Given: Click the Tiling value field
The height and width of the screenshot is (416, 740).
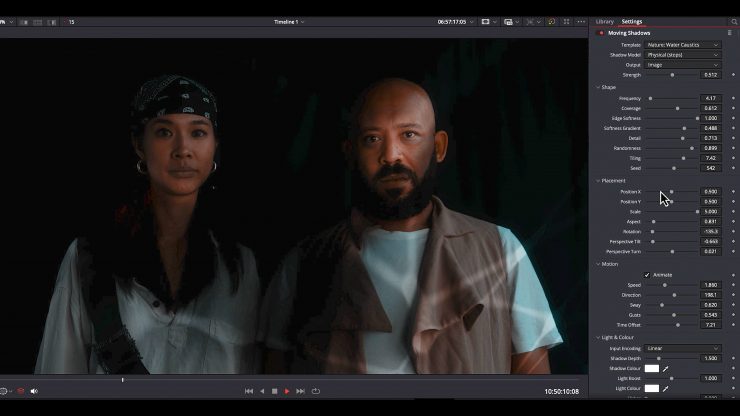Looking at the screenshot, I should [711, 158].
